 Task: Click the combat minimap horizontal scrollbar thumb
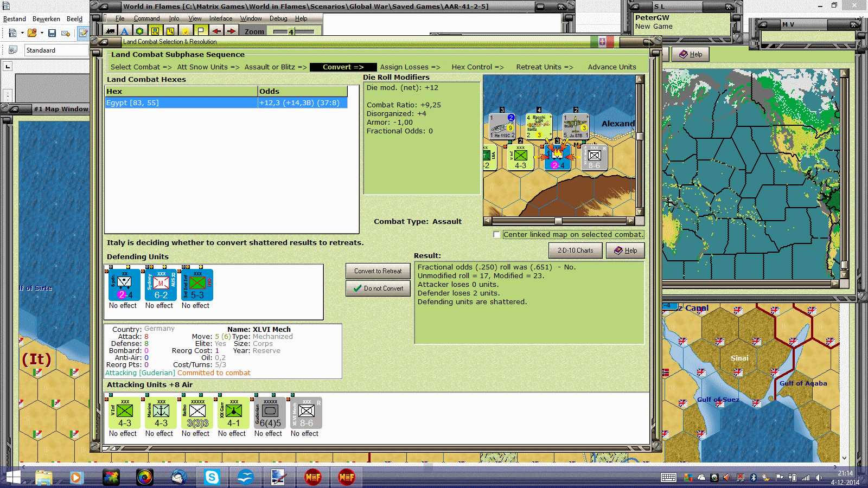point(558,221)
